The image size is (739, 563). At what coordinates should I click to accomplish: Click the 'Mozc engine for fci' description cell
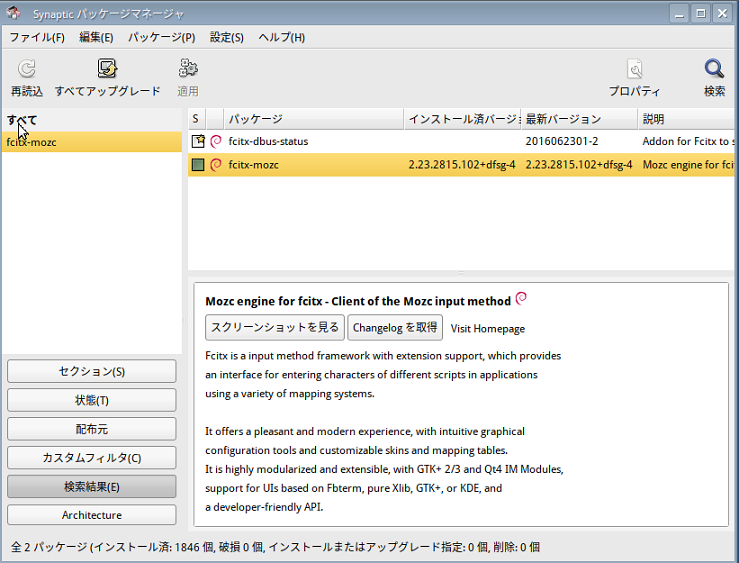pyautogui.click(x=688, y=165)
